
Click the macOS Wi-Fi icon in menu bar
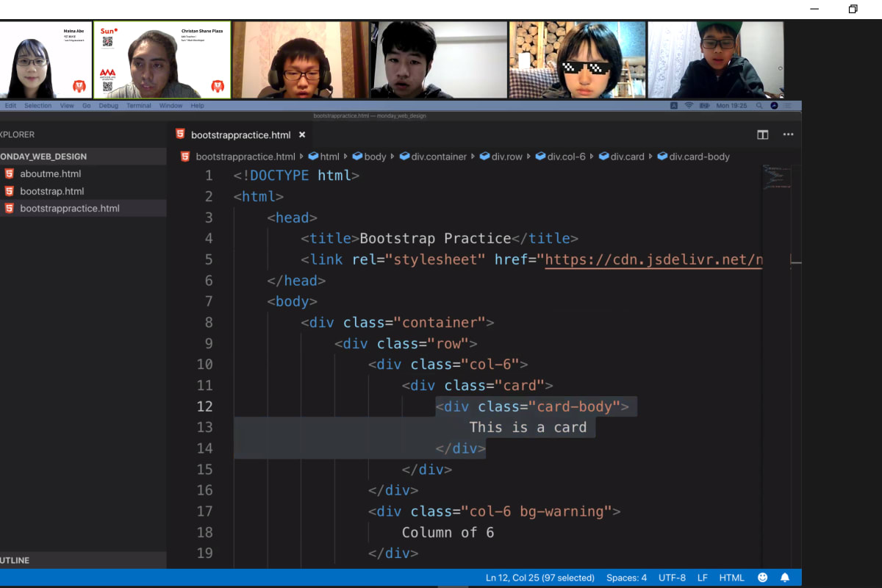point(689,106)
